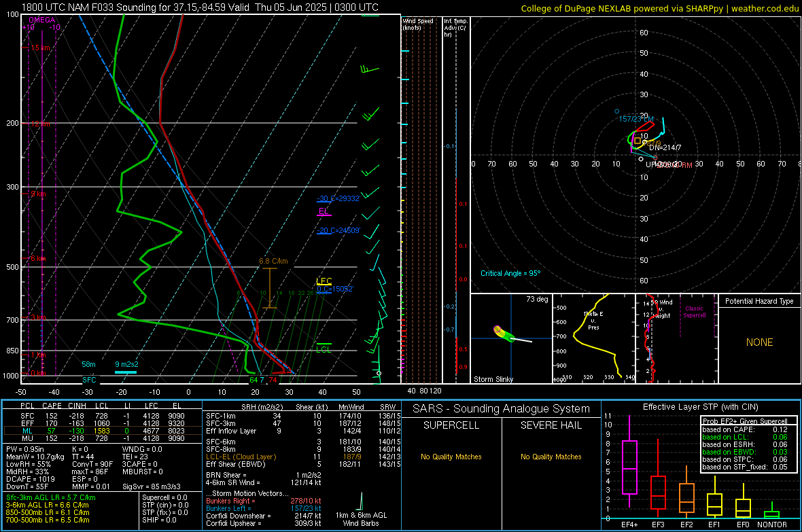Select the highlighted ML parcel row

coord(102,431)
